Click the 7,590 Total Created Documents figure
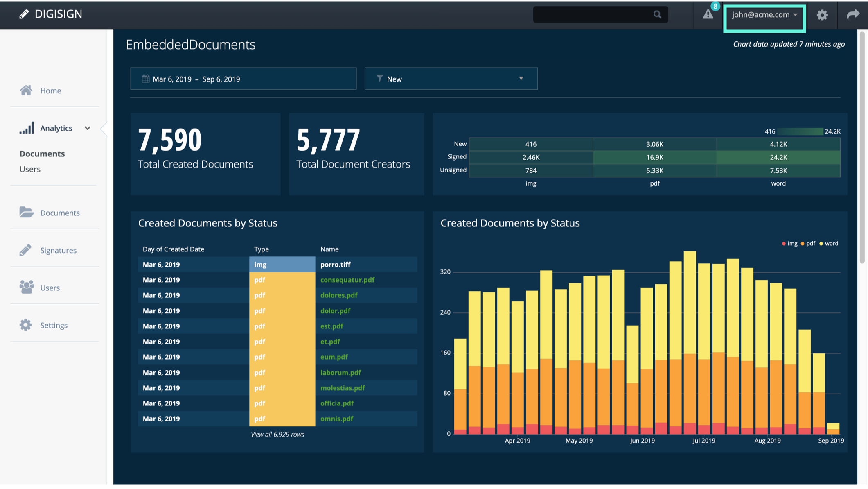The height and width of the screenshot is (489, 868). point(170,140)
